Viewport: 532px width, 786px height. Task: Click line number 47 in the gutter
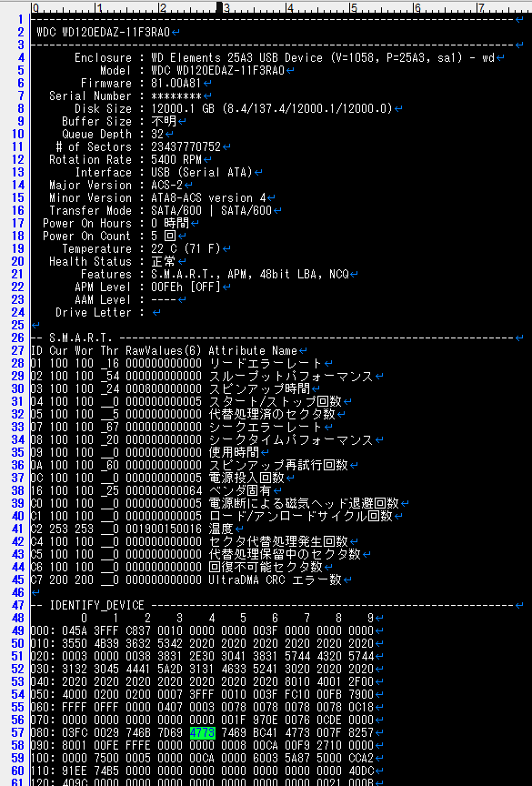click(18, 605)
